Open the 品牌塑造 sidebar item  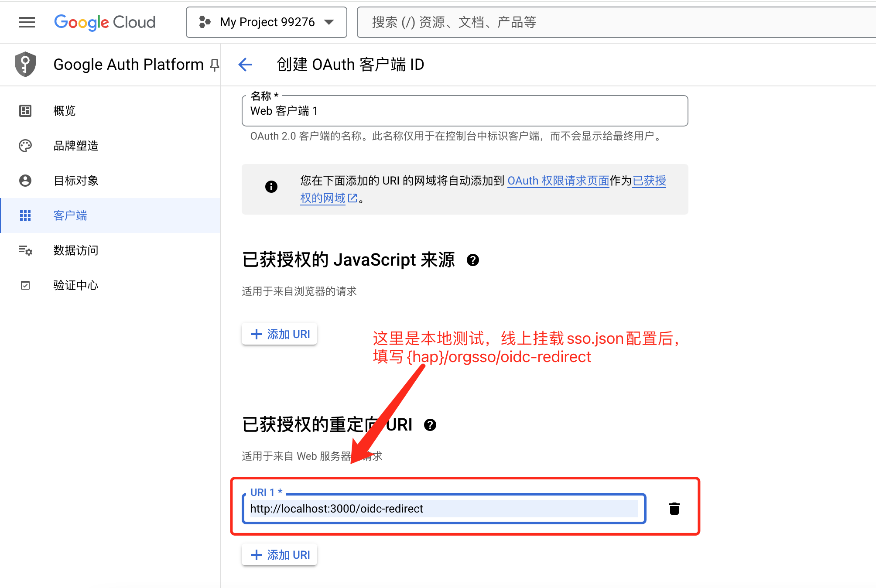coord(110,146)
